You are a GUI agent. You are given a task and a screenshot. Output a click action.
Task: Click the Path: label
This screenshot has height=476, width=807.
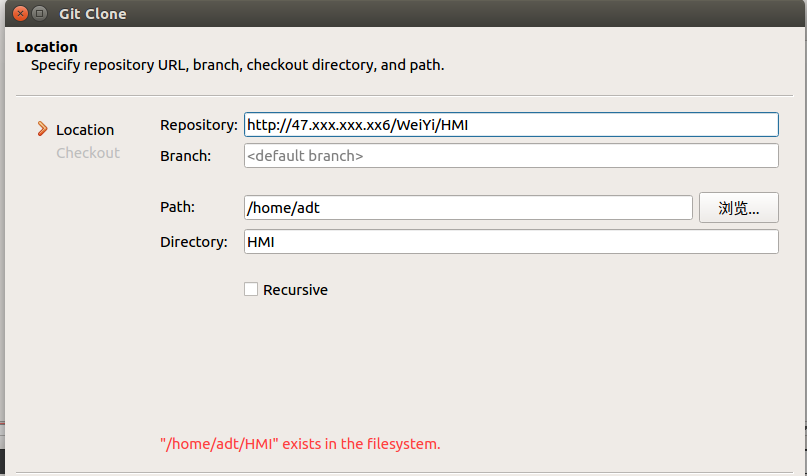pyautogui.click(x=178, y=207)
